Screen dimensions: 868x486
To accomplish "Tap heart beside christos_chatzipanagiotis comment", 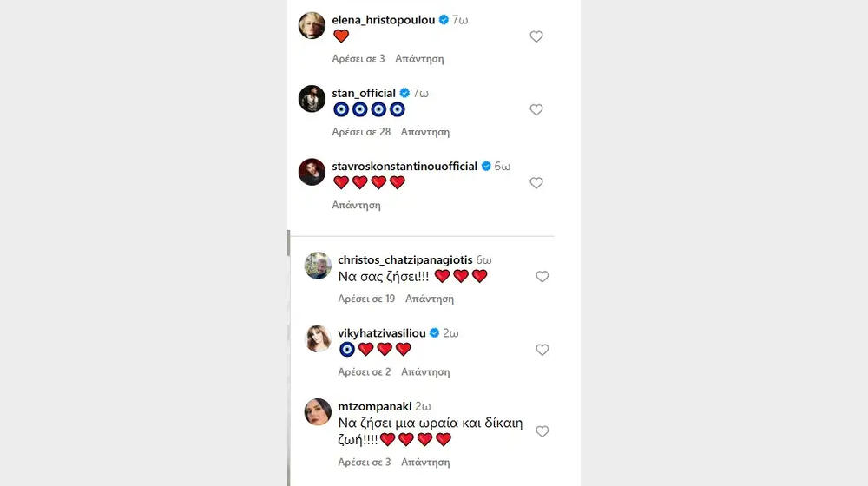I will [542, 277].
